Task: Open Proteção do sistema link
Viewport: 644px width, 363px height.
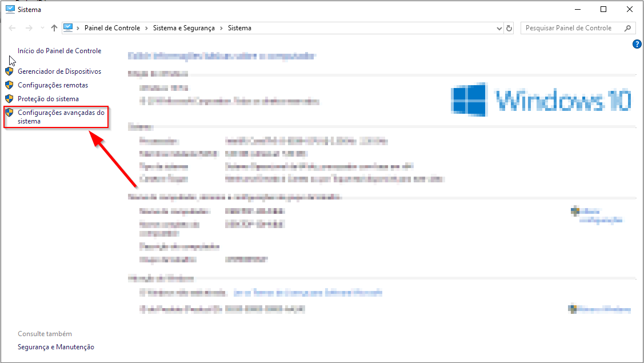Action: coord(48,99)
